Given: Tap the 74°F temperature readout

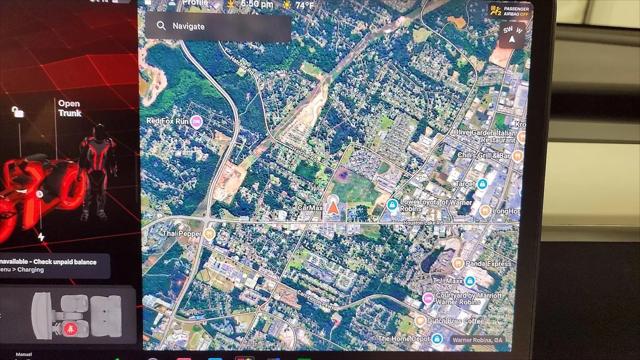Looking at the screenshot, I should click(x=299, y=5).
